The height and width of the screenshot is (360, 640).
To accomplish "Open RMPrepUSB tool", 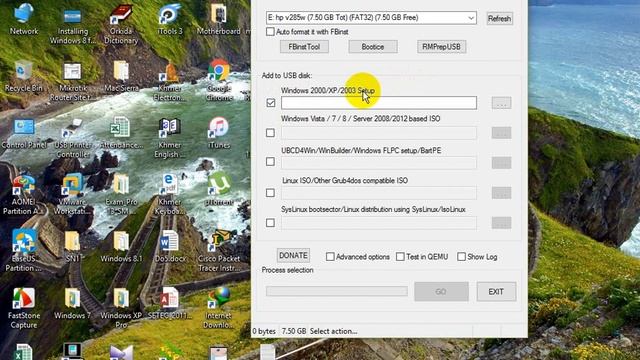I will pyautogui.click(x=441, y=47).
